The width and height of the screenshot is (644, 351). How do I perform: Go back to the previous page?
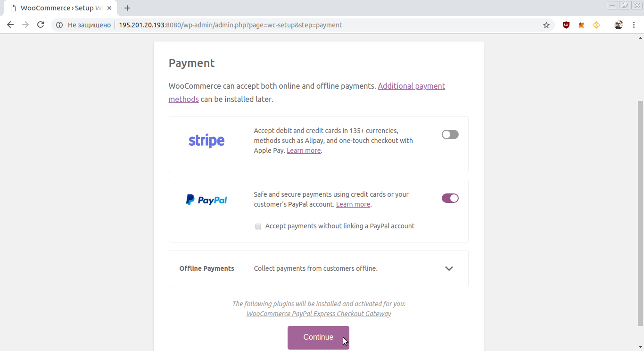10,25
